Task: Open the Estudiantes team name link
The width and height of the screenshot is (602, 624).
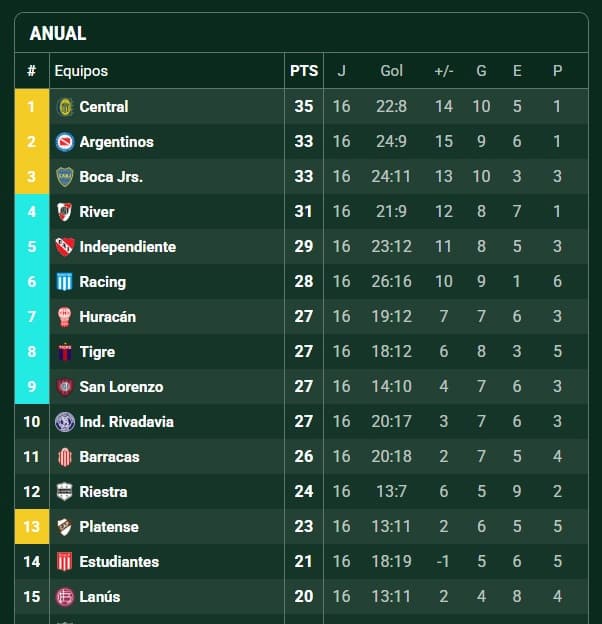Action: pos(119,562)
